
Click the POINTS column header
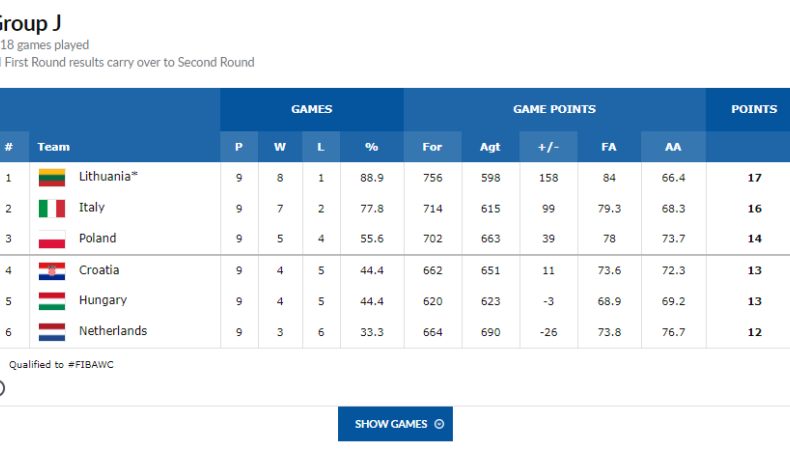(x=754, y=109)
